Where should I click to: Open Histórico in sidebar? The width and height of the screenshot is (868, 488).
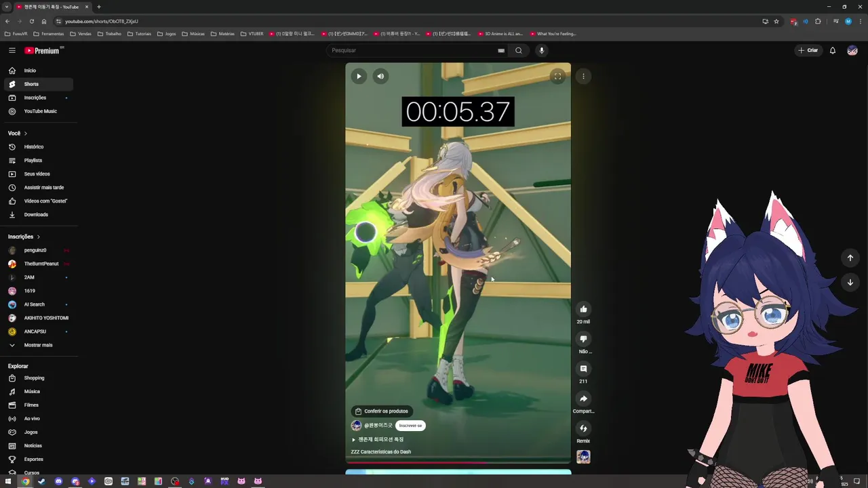39,147
